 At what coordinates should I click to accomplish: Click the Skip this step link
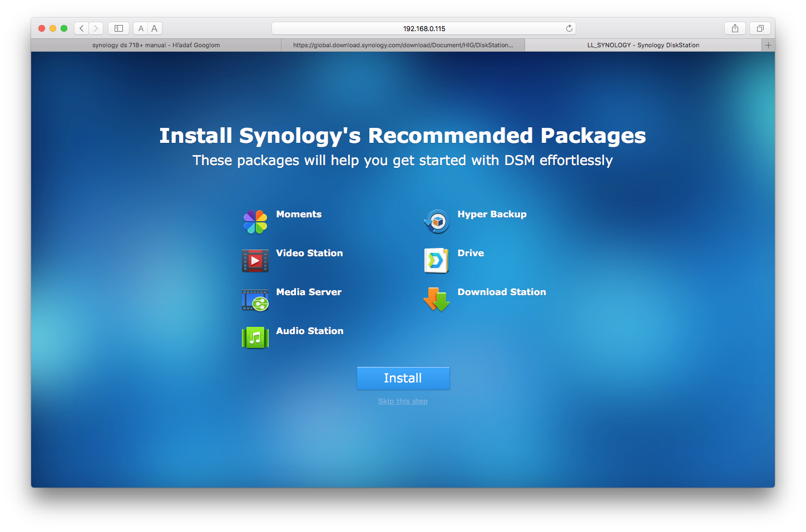pos(403,401)
